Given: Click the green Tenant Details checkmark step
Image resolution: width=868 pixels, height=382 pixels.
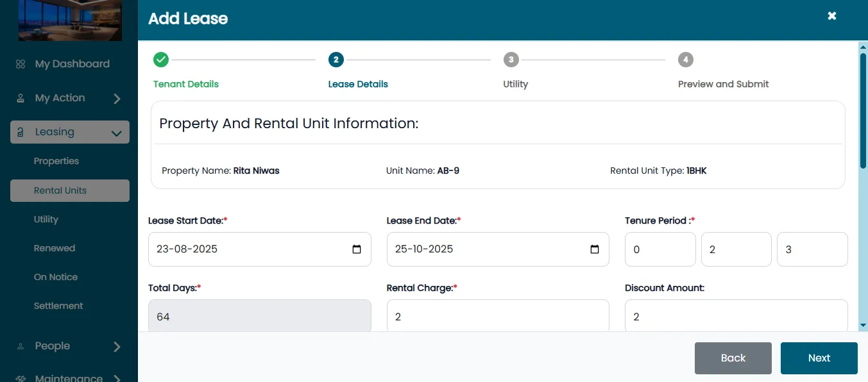Looking at the screenshot, I should pyautogui.click(x=161, y=60).
